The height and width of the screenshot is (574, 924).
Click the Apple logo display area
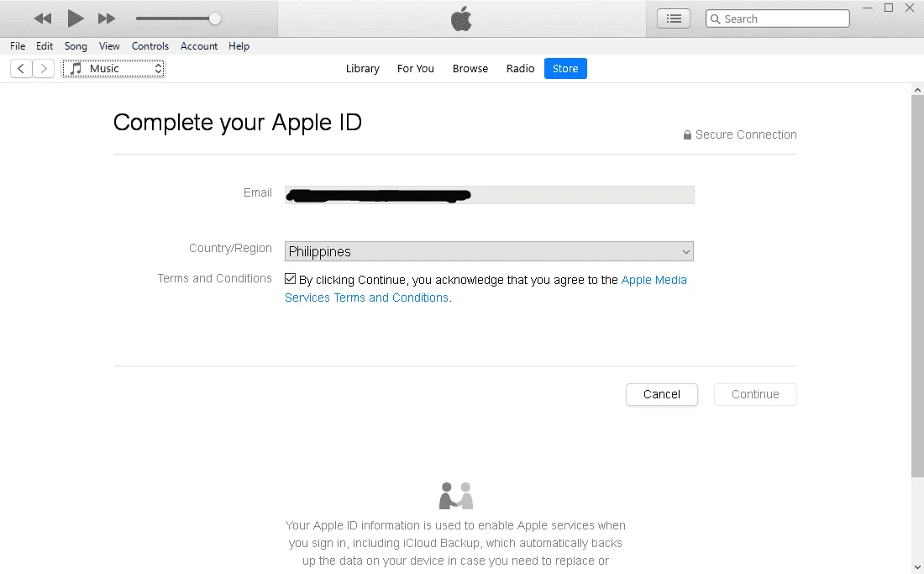tap(461, 18)
